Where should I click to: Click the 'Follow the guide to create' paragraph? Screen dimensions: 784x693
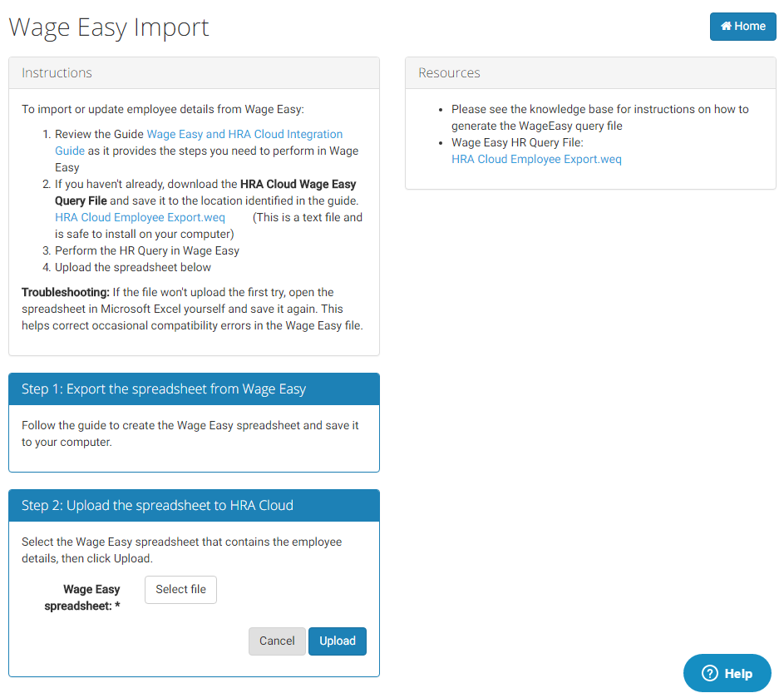pos(190,433)
